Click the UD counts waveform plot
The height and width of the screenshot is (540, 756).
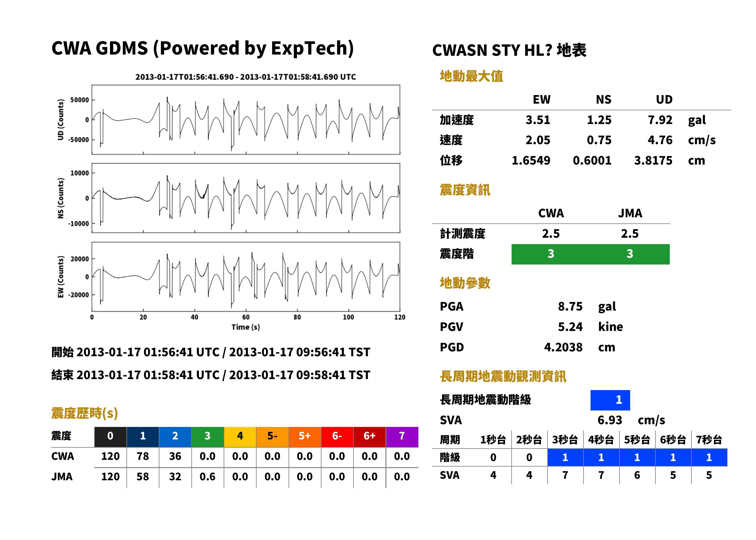(x=246, y=120)
